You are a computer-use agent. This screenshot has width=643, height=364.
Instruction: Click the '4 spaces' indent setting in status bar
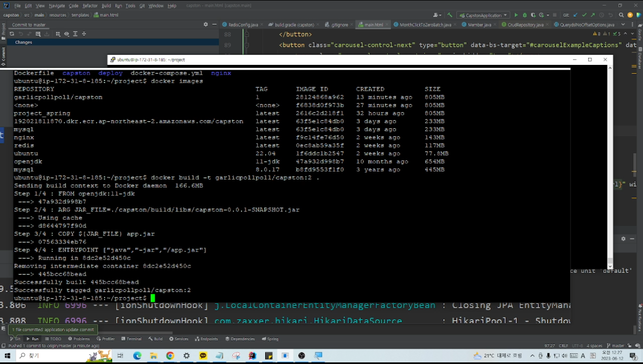click(x=594, y=346)
